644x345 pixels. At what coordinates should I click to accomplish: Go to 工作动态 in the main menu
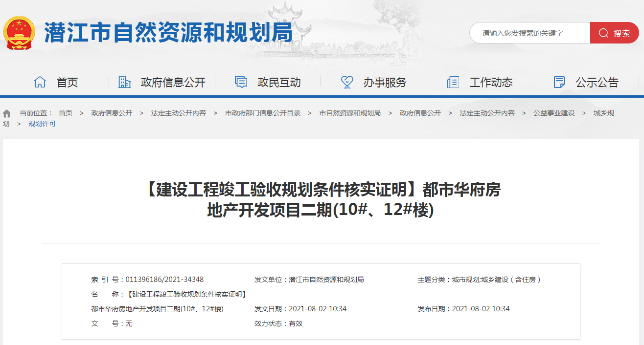click(491, 82)
